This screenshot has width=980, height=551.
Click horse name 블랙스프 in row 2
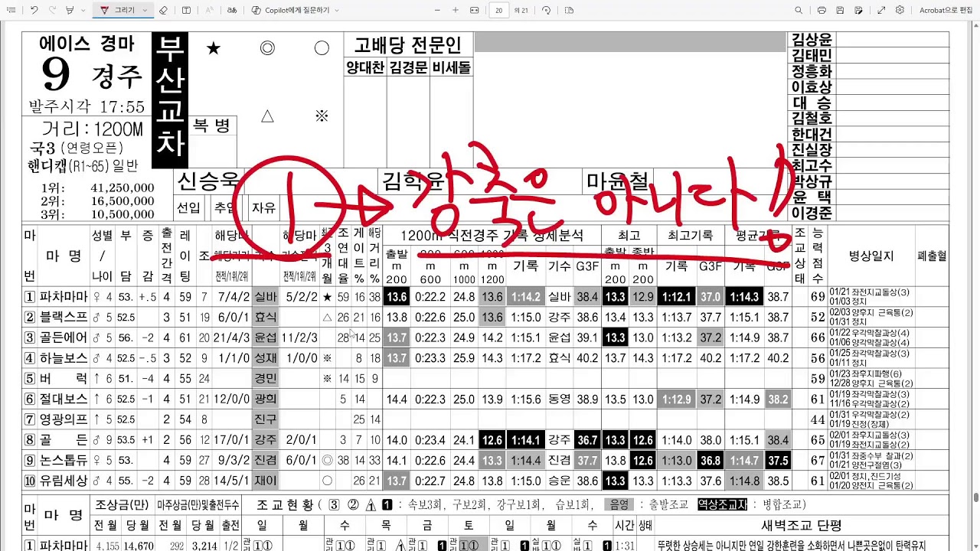[64, 317]
